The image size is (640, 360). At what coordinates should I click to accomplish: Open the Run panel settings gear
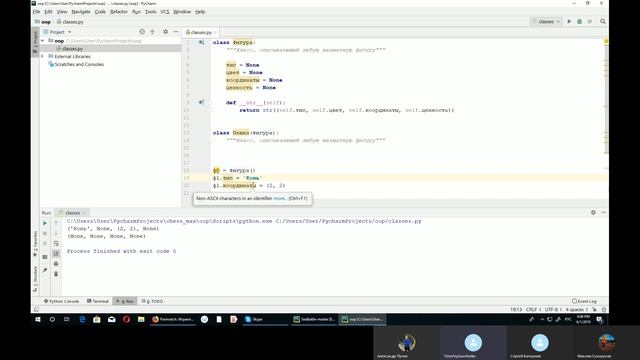593,213
